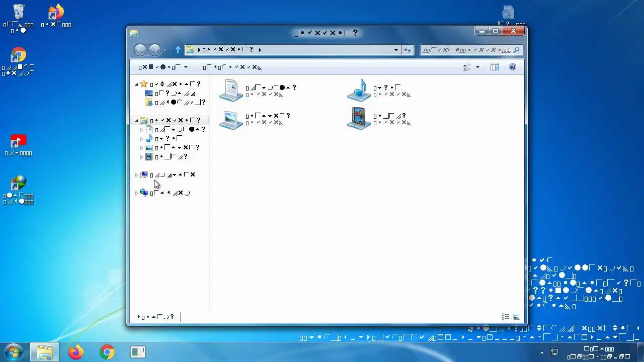Viewport: 644px width, 362px height.
Task: Refresh the folder with the refresh button
Action: [x=408, y=50]
